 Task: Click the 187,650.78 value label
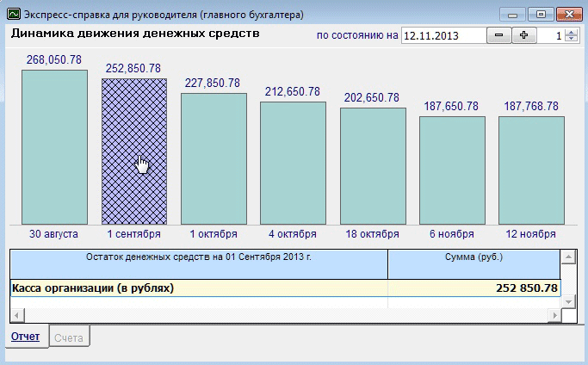click(451, 106)
